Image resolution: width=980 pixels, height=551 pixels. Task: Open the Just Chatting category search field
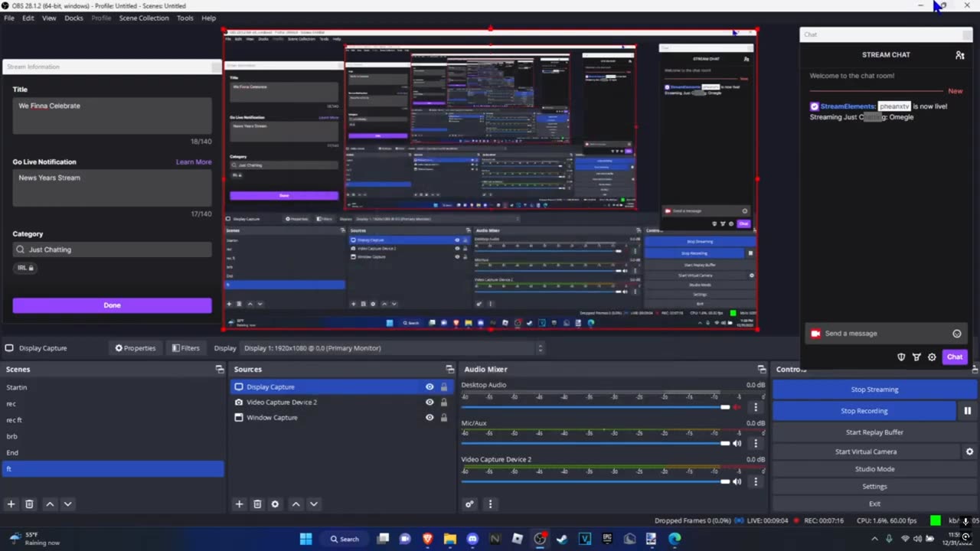(x=112, y=249)
